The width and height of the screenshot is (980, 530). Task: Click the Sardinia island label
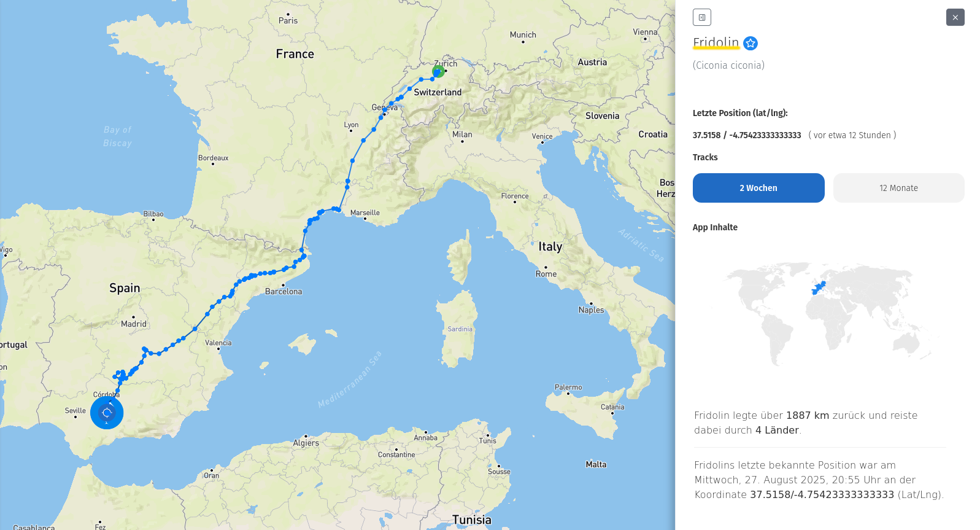[460, 329]
